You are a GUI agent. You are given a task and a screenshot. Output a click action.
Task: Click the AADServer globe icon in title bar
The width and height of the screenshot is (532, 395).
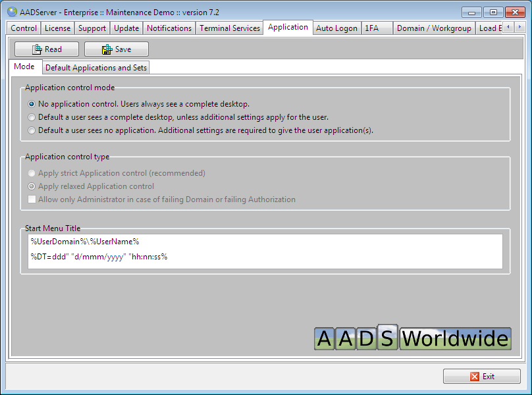click(x=12, y=12)
